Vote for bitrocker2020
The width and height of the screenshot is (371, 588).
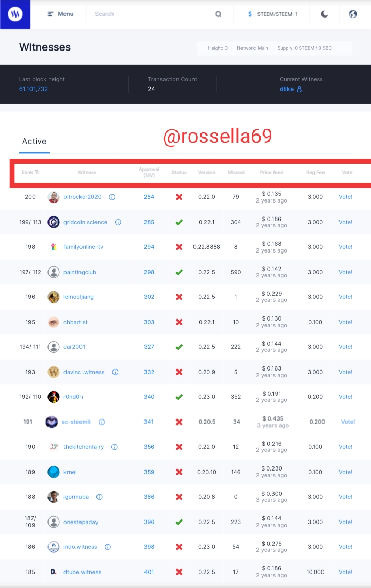tap(346, 197)
